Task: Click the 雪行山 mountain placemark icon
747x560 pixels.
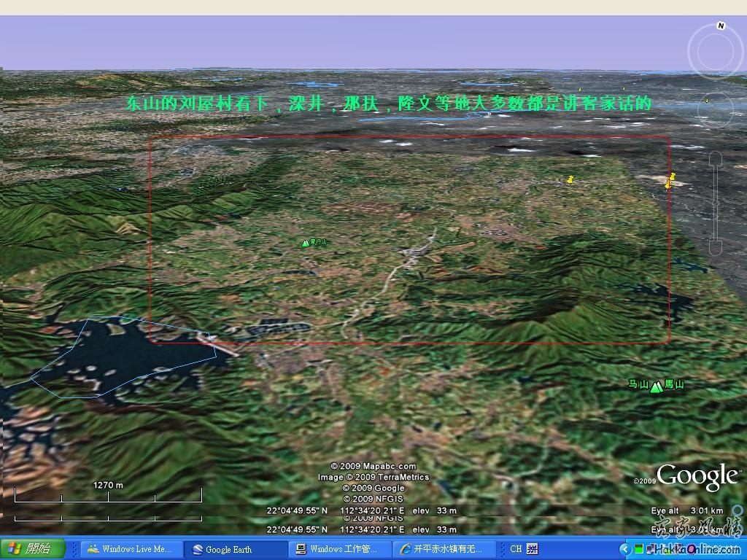Action: coord(306,243)
